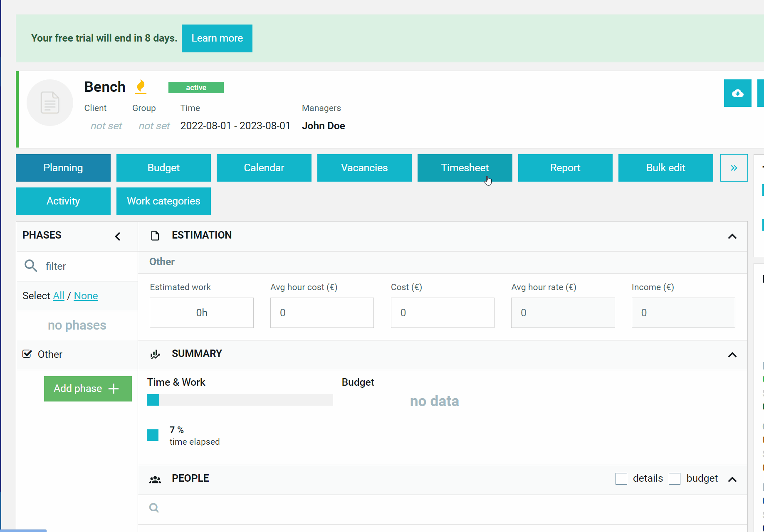Collapse the Phases panel arrow
Screen dimensions: 764x532
(118, 236)
